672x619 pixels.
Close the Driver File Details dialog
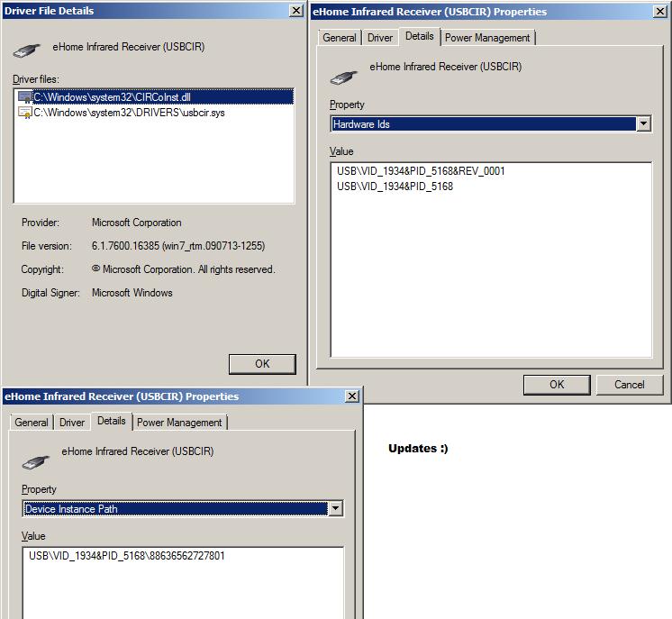pos(295,11)
